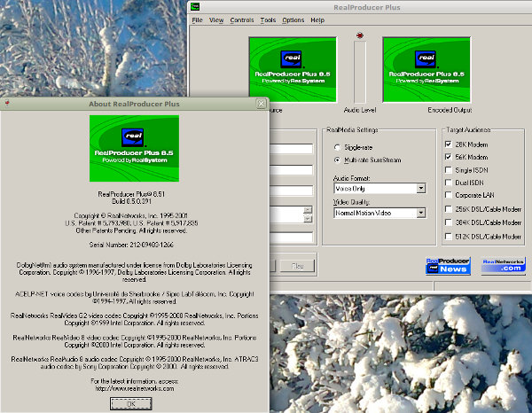This screenshot has height=413, width=532.
Task: Open the File menu in RealProducer Plus
Action: coord(197,20)
